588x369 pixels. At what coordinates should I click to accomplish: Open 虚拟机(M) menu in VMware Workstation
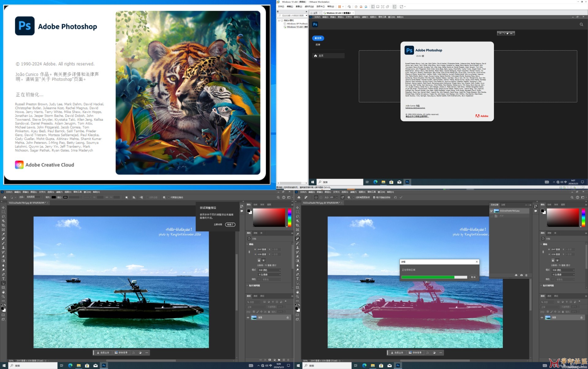point(309,6)
